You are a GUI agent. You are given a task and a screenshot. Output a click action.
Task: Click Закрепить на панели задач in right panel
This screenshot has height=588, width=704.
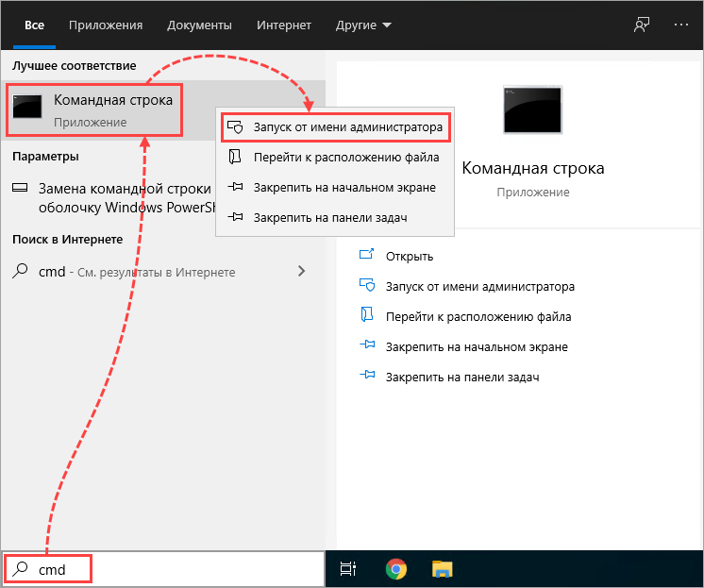pyautogui.click(x=461, y=377)
